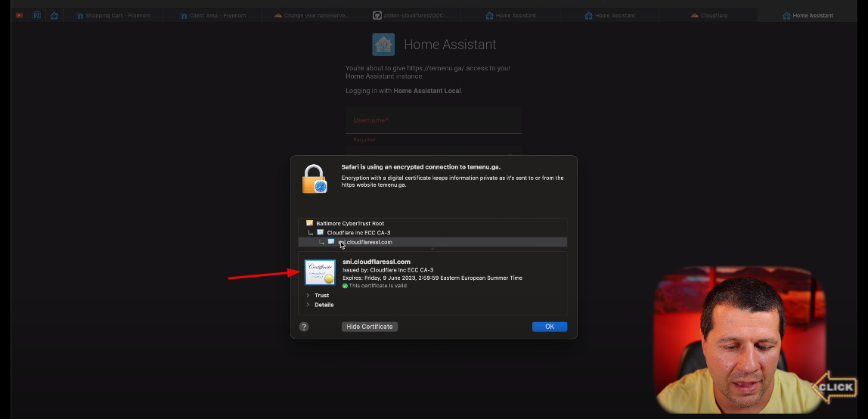Click the Hide Certificate button
Viewport: 868px width, 419px height.
pyautogui.click(x=369, y=327)
